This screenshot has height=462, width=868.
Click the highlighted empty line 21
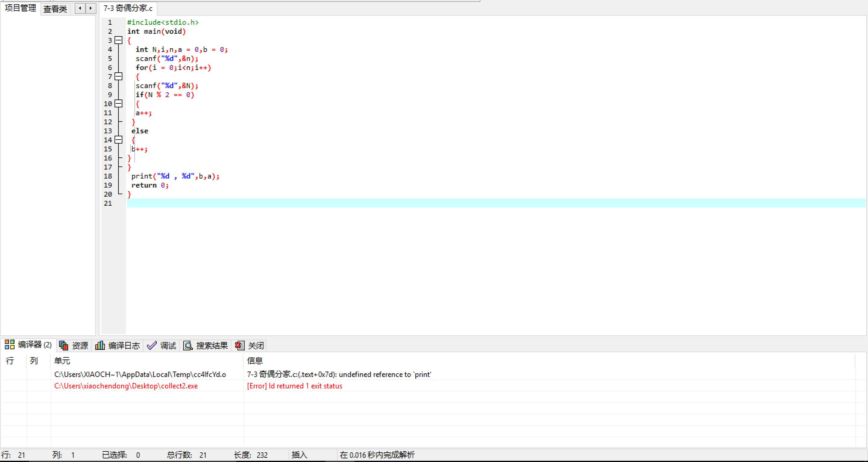[x=496, y=203]
